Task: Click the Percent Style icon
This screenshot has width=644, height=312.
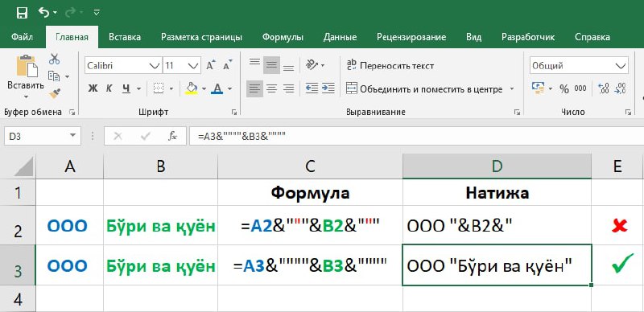Action: (564, 88)
